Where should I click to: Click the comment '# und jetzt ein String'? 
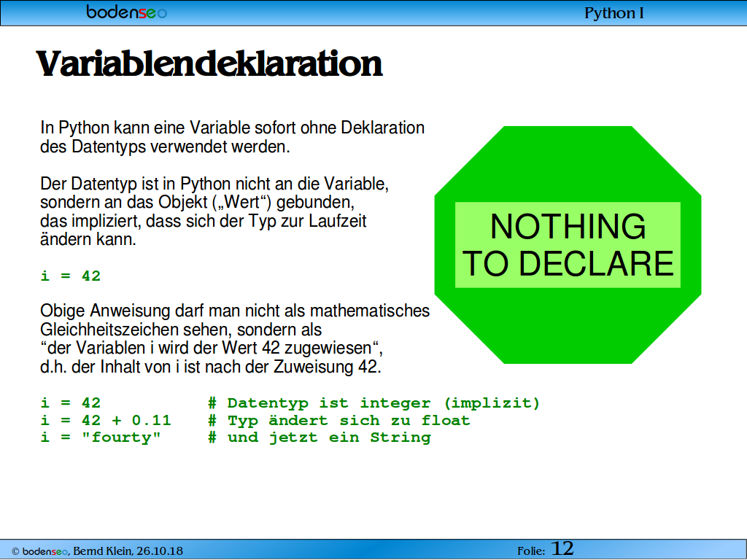(320, 437)
